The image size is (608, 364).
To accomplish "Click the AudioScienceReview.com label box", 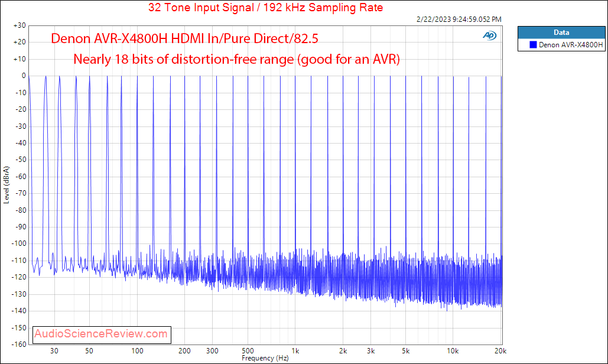I will click(102, 334).
